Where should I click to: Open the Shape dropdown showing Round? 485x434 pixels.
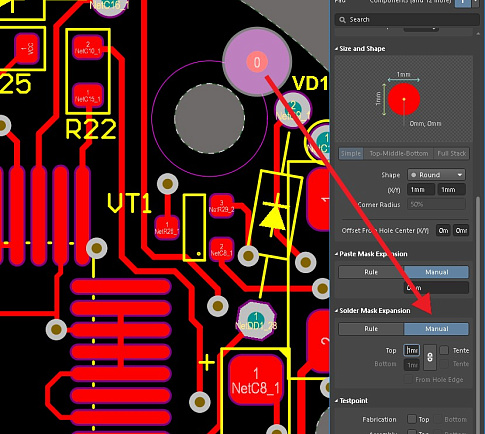pos(436,175)
